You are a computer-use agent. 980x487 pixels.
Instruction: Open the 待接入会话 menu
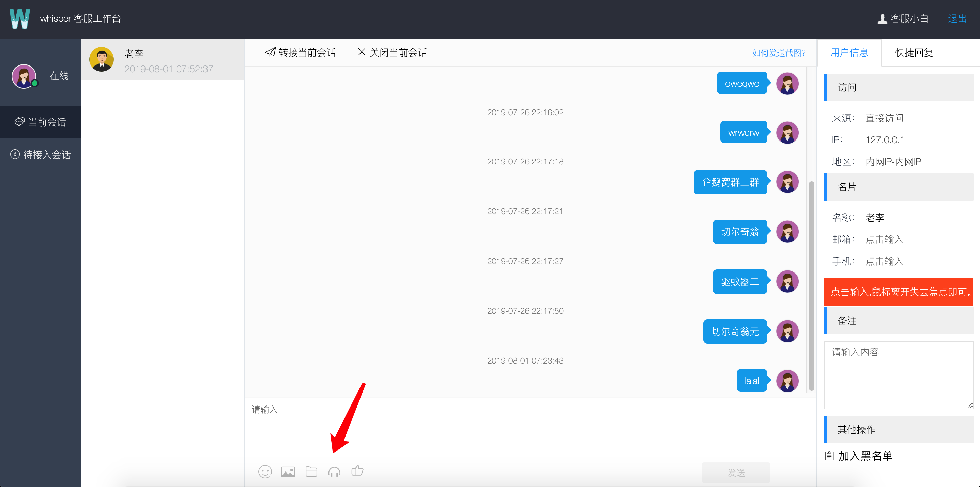coord(40,154)
